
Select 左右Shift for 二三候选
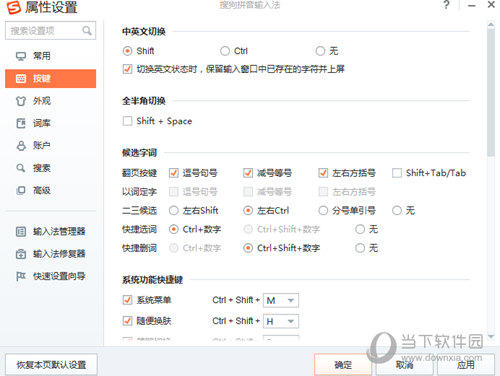click(x=174, y=210)
